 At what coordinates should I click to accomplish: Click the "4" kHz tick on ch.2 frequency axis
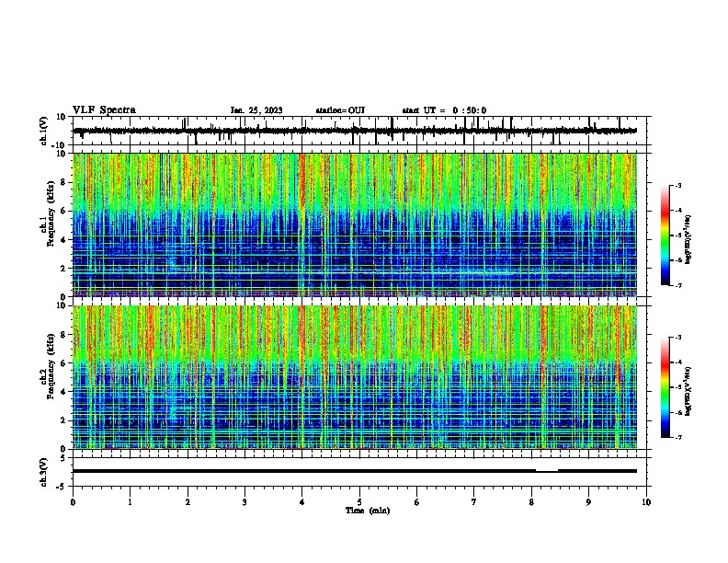tap(63, 392)
